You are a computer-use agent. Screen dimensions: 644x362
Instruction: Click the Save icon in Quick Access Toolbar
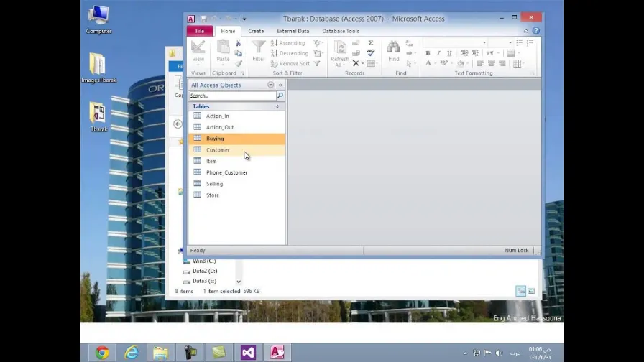[x=203, y=19]
